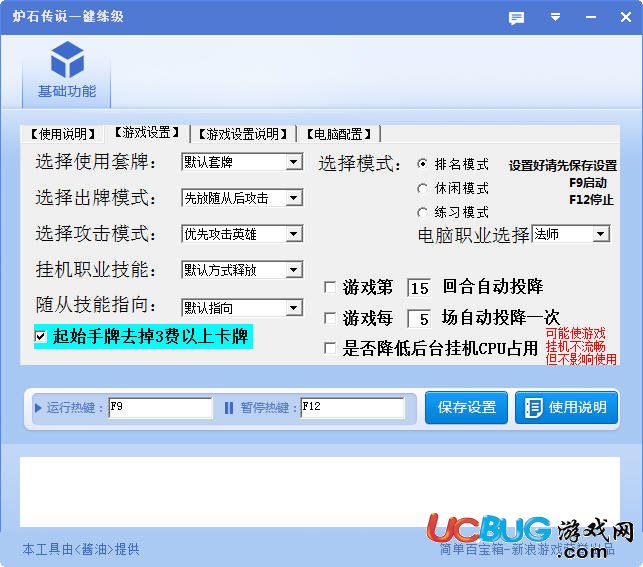Expand the 选择出牌模式 dropdown
Image resolution: width=643 pixels, height=567 pixels.
click(x=294, y=198)
